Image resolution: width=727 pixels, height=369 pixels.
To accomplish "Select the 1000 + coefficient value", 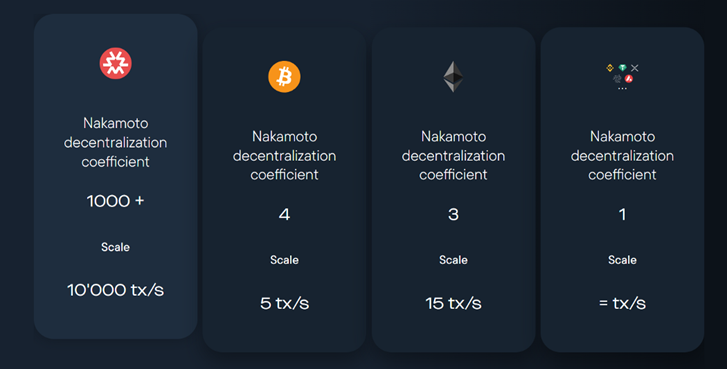I will [115, 201].
